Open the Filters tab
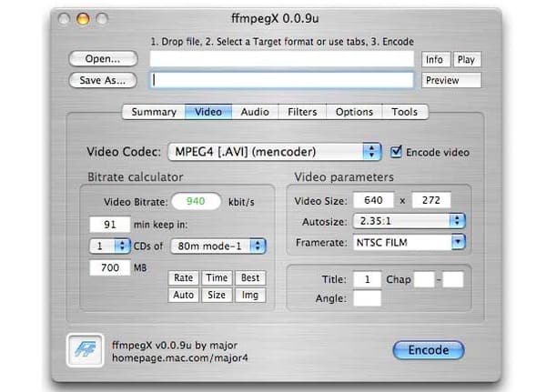 point(302,112)
